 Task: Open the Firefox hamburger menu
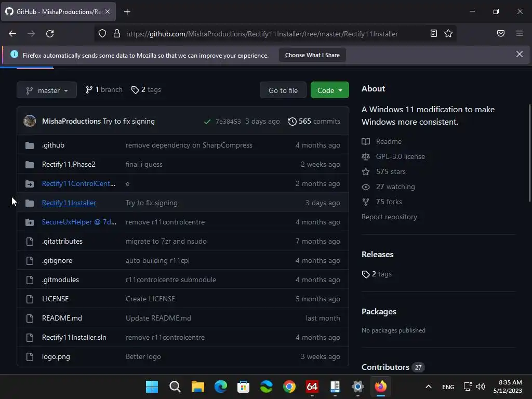pyautogui.click(x=520, y=33)
